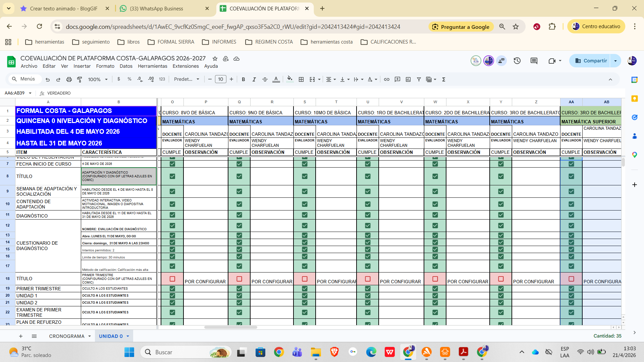The image size is (644, 362).
Task: Click the paint format roller icon
Action: [79, 79]
